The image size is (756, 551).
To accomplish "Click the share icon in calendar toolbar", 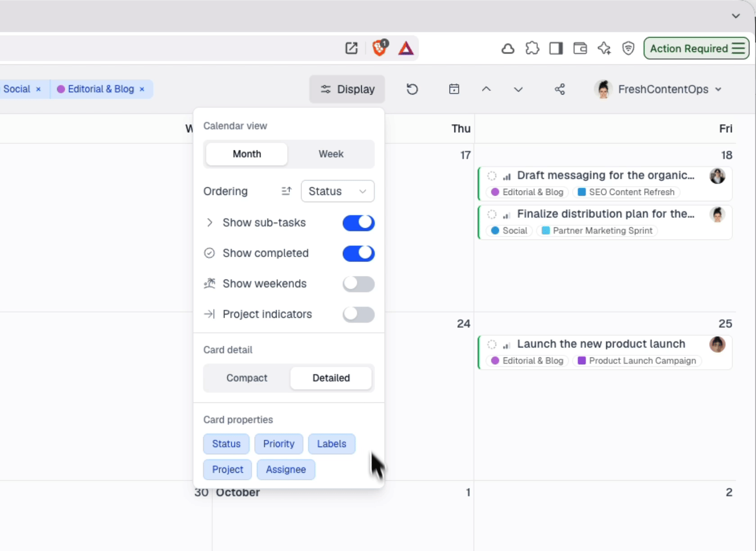I will [560, 89].
